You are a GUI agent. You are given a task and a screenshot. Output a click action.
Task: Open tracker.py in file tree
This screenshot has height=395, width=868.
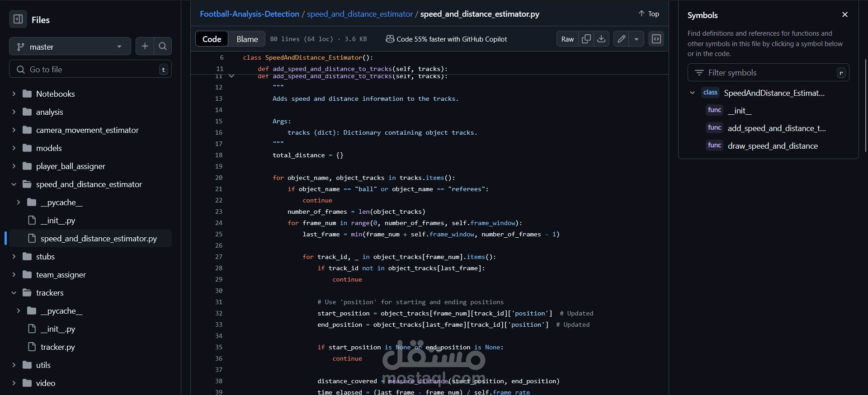click(58, 347)
